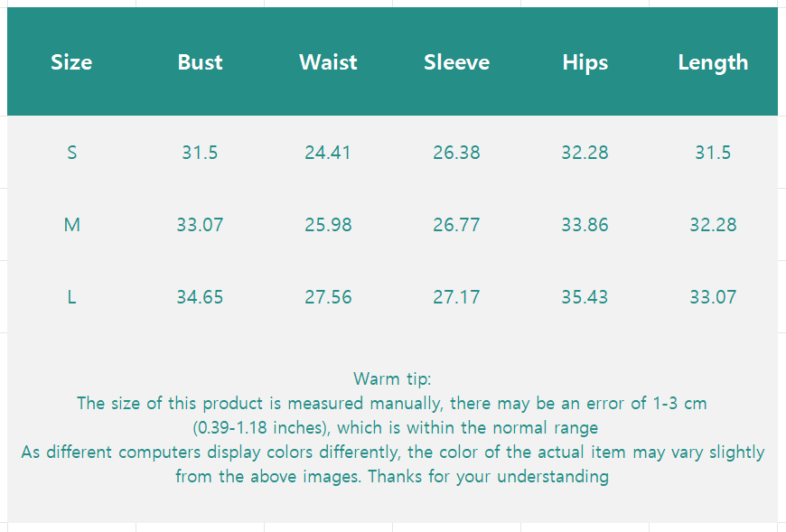Click the hips value 33.86
Image resolution: width=786 pixels, height=532 pixels.
(x=585, y=225)
